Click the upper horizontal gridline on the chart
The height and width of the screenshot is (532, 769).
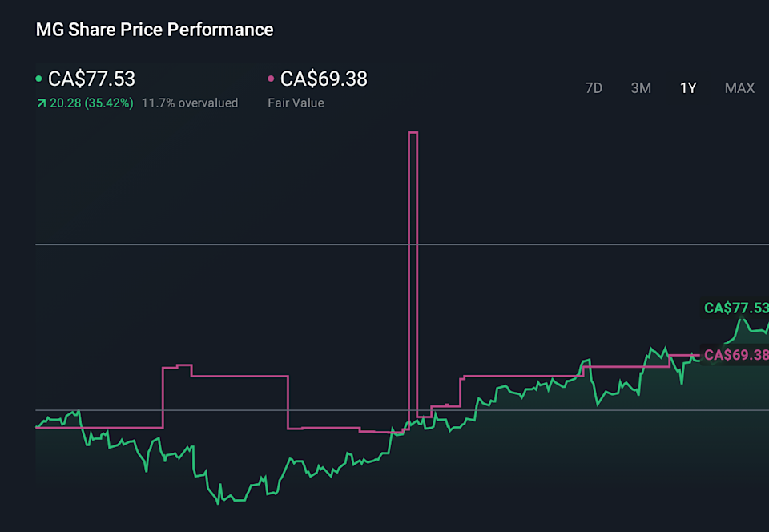[240, 244]
